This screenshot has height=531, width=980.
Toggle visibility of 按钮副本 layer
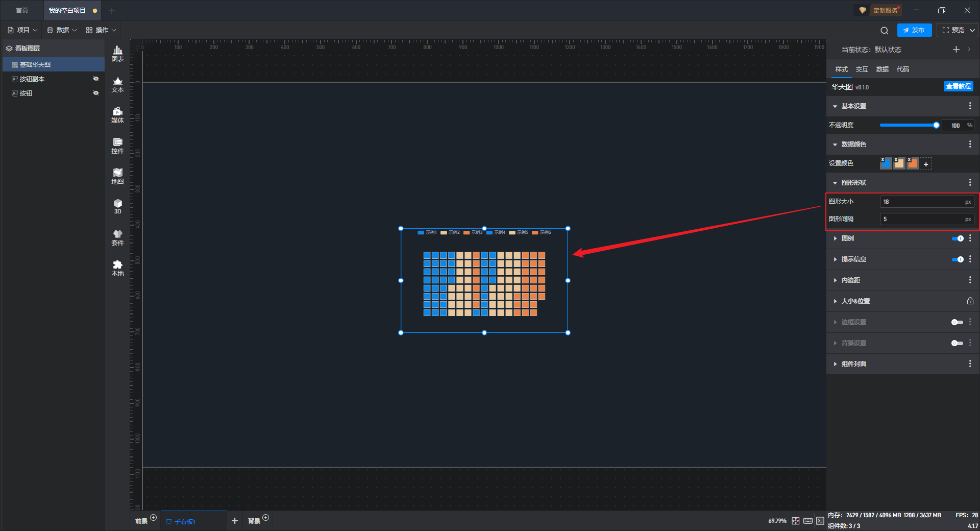coord(95,79)
